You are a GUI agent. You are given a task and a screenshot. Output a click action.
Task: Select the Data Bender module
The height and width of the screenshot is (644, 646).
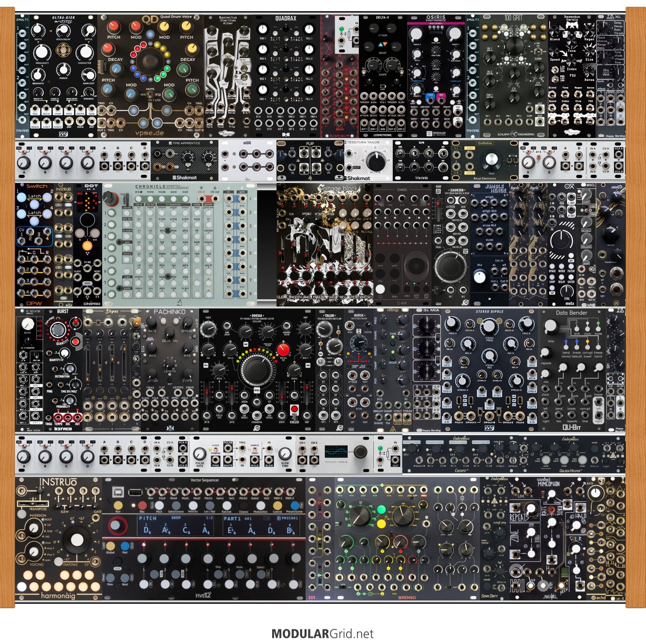click(572, 370)
